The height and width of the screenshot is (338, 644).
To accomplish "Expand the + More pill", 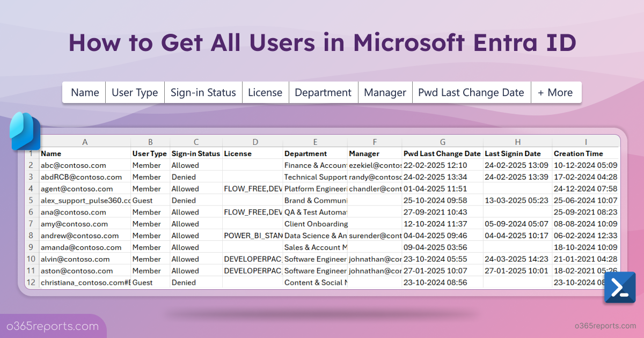I will point(556,92).
